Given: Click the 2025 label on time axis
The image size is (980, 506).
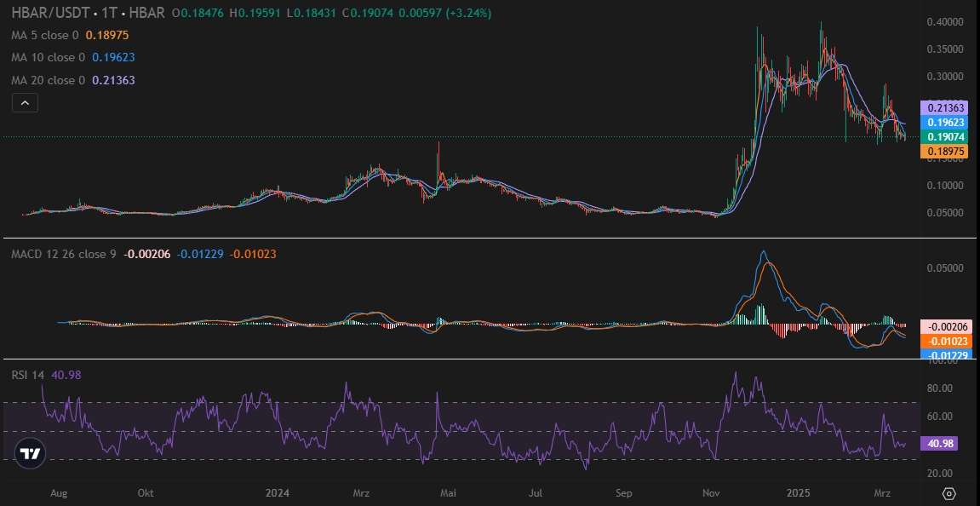Looking at the screenshot, I should (x=799, y=493).
